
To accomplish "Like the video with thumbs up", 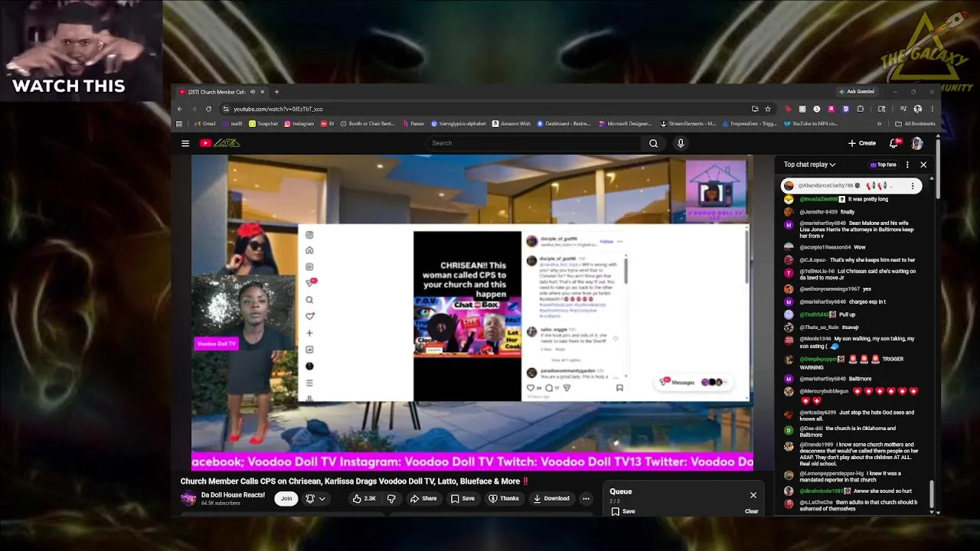I will (x=364, y=499).
